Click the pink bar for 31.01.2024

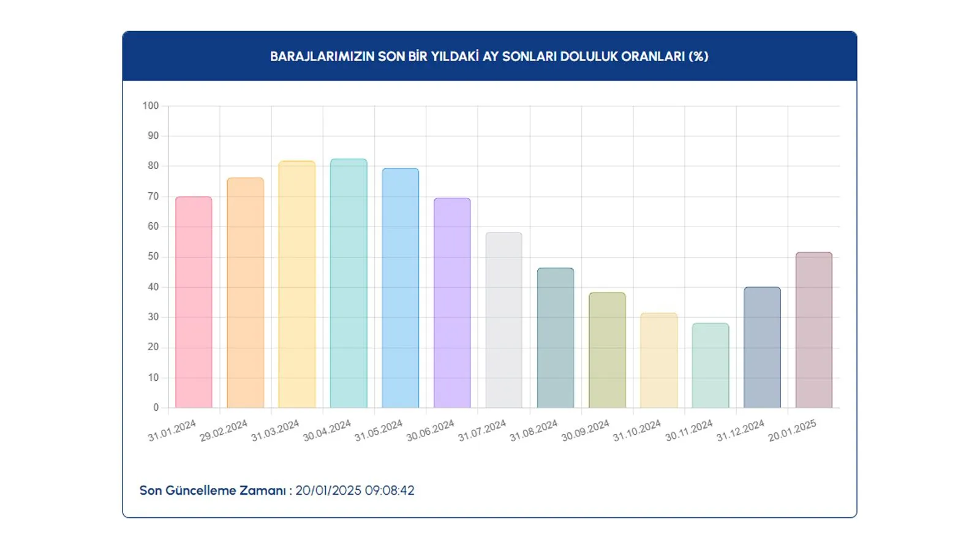click(x=194, y=302)
